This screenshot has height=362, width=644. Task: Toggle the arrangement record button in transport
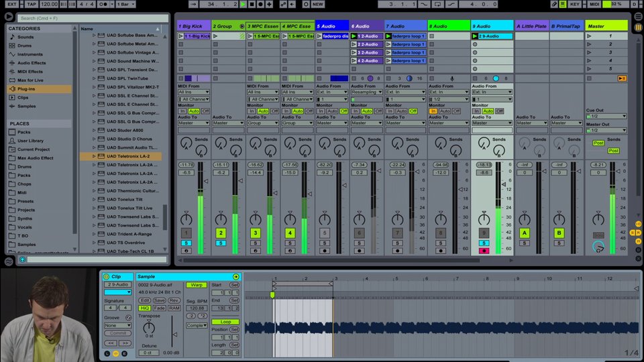coord(260,4)
